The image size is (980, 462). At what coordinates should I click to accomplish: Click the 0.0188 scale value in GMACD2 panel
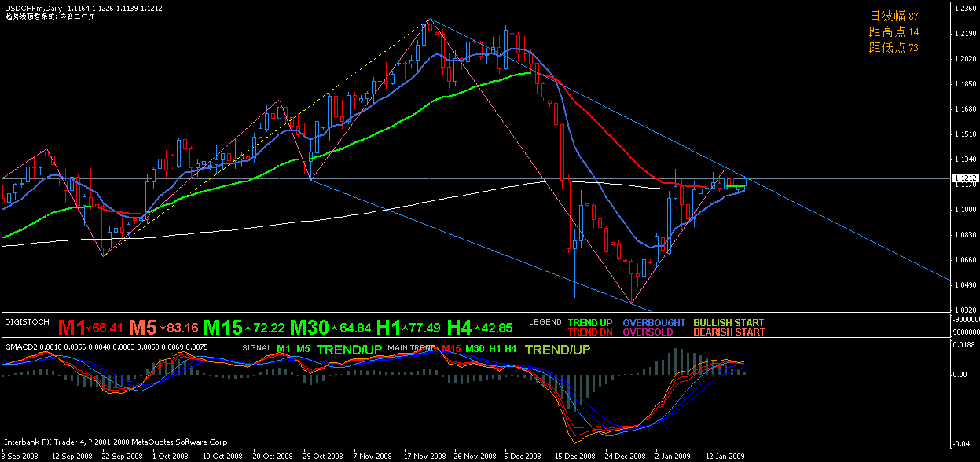(x=965, y=343)
